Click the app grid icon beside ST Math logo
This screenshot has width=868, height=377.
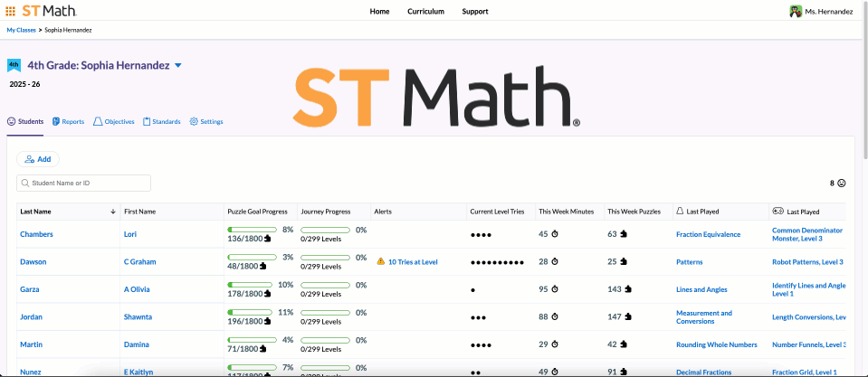coord(11,12)
